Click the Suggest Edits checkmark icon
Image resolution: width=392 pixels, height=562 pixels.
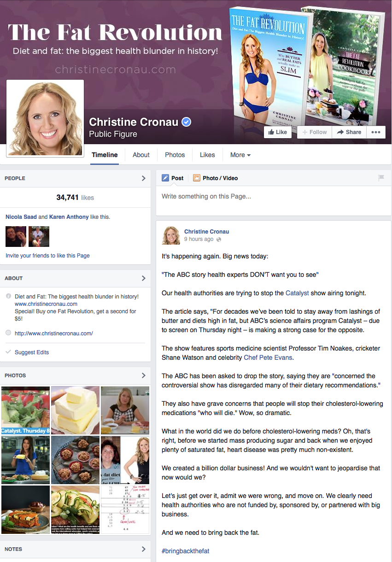(8, 352)
